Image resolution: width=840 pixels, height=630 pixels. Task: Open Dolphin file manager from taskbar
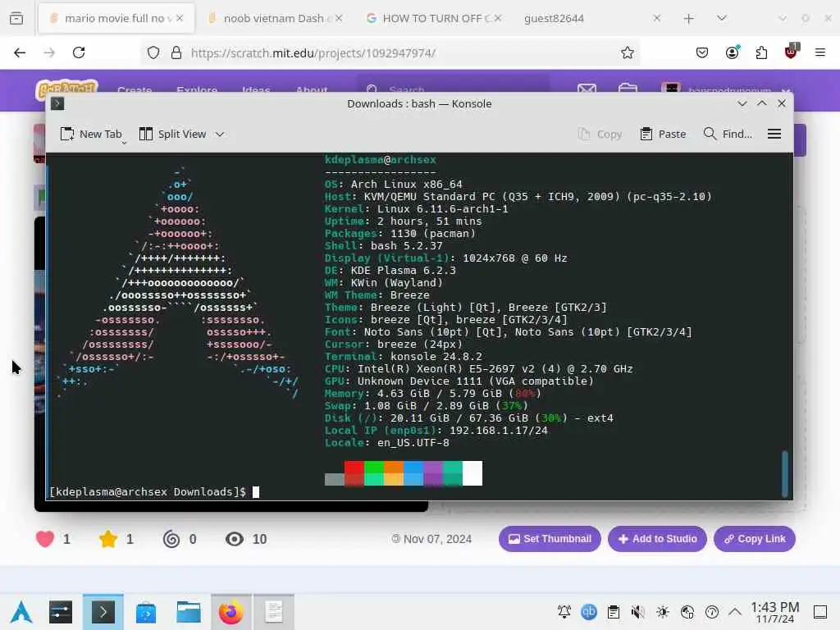point(189,612)
